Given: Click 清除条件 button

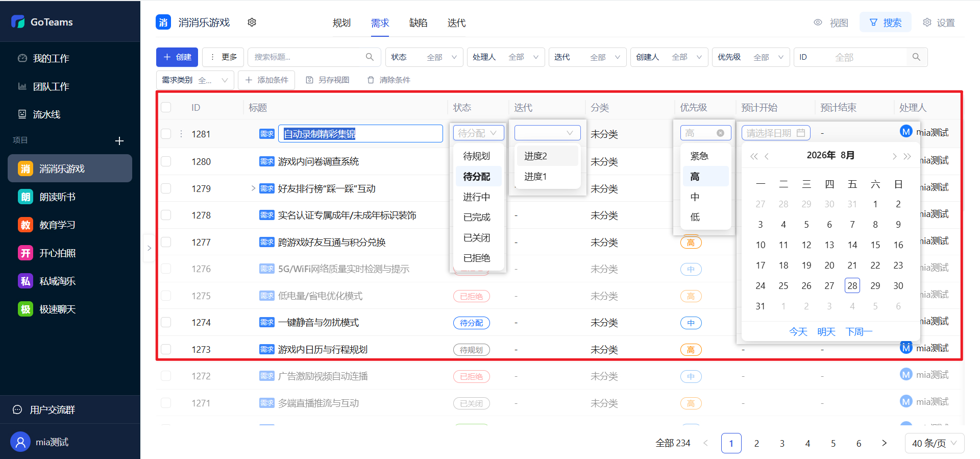Looking at the screenshot, I should click(x=388, y=80).
